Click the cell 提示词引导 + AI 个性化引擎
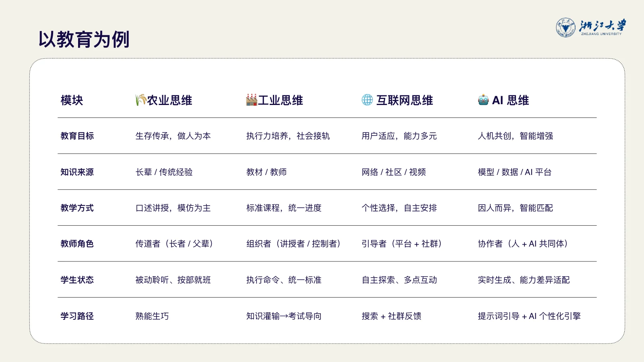644x362 pixels. coord(529,316)
